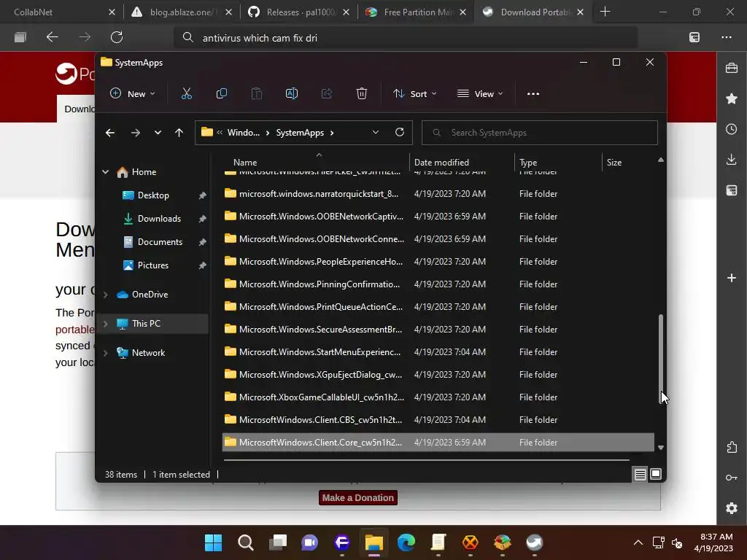Go up one folder level with the up arrow
This screenshot has width=747, height=560.
[179, 133]
